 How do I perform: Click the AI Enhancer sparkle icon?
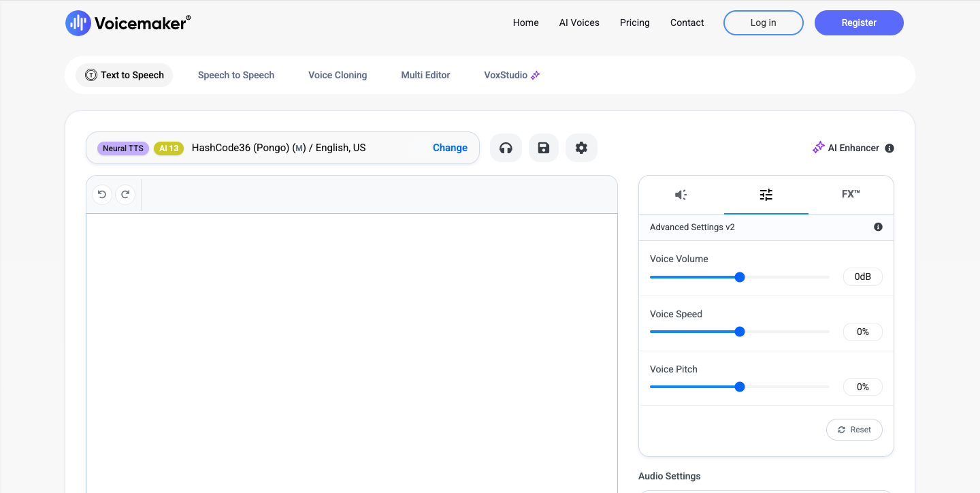[819, 147]
